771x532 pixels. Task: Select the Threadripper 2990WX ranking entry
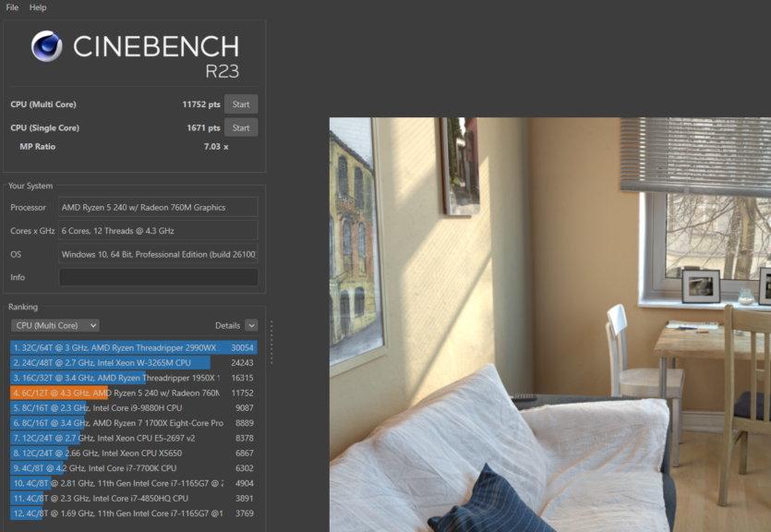pos(133,347)
